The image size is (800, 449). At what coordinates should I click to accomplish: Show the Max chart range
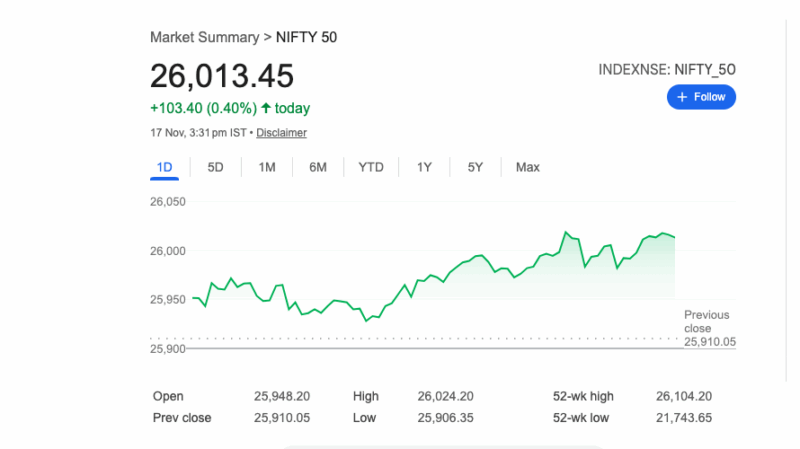(x=527, y=167)
